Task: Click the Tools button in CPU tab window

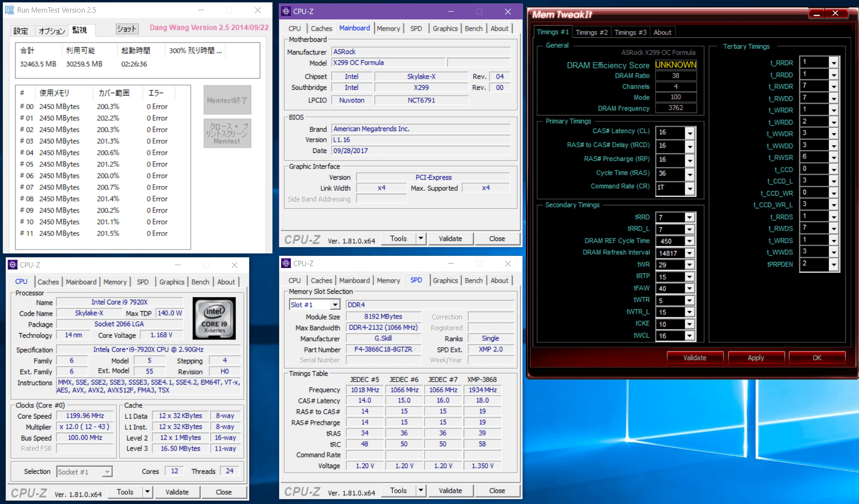Action: pyautogui.click(x=125, y=492)
